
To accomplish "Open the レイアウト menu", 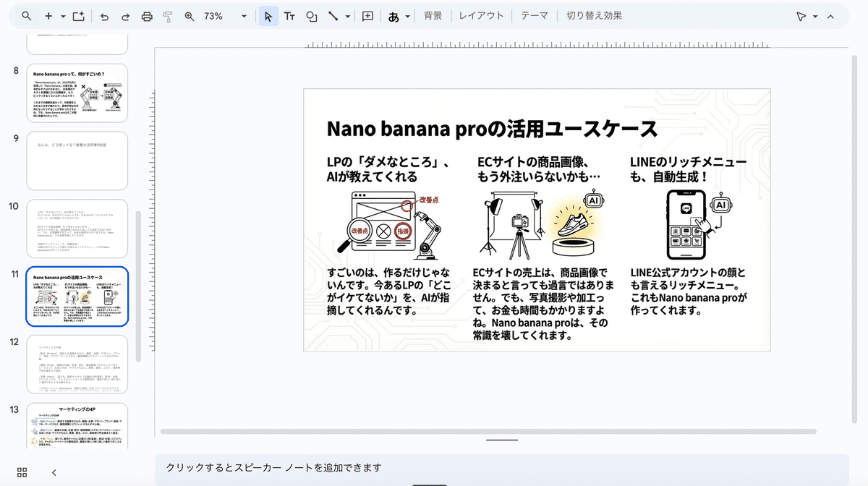I will pyautogui.click(x=481, y=16).
